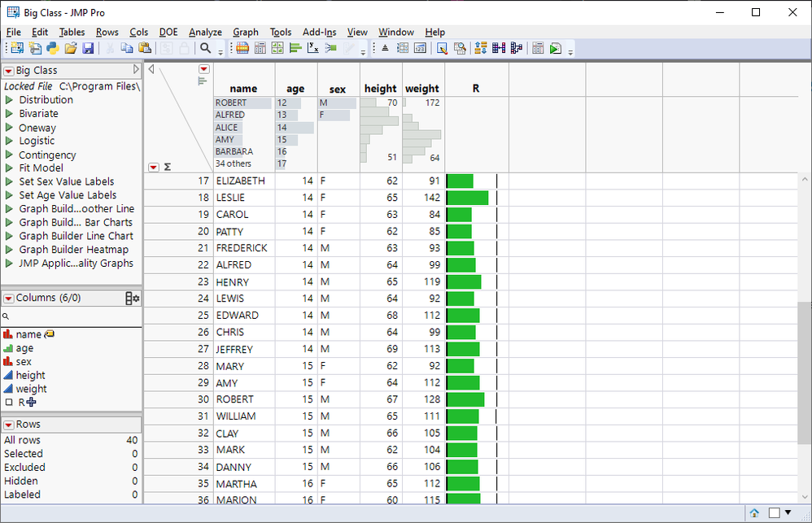Open the Columns panel red triangle menu
This screenshot has height=523, width=812.
point(8,299)
